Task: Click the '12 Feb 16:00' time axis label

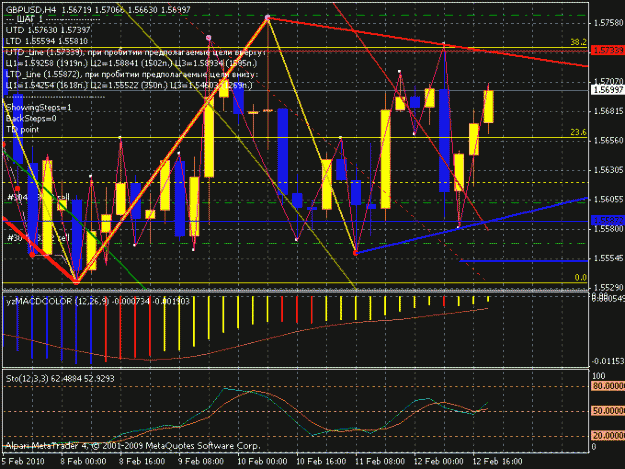Action: tap(497, 461)
